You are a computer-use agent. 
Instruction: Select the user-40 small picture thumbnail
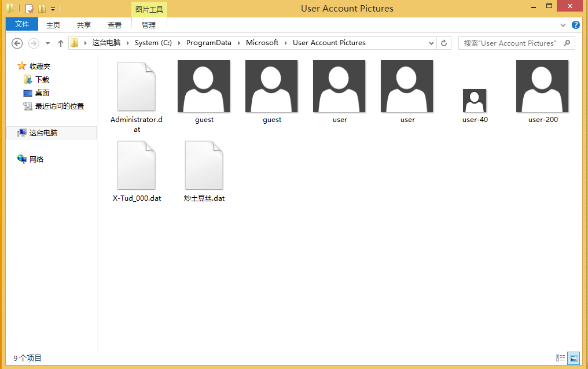(475, 101)
